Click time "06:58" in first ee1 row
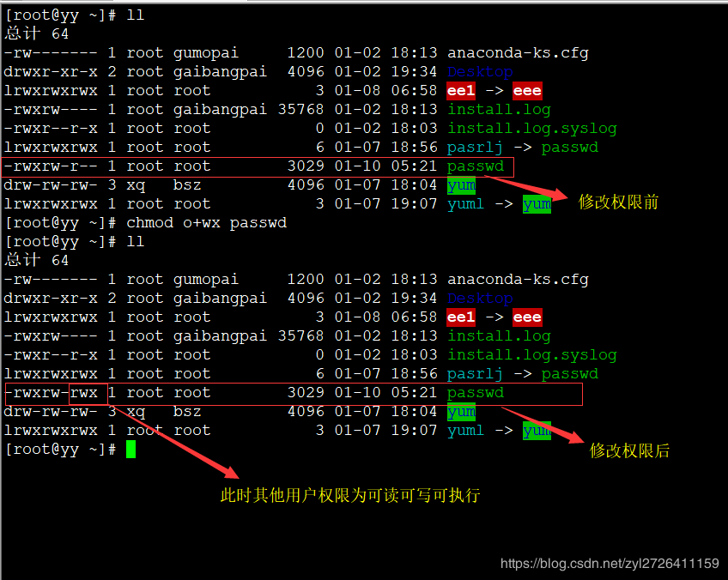 [x=414, y=90]
